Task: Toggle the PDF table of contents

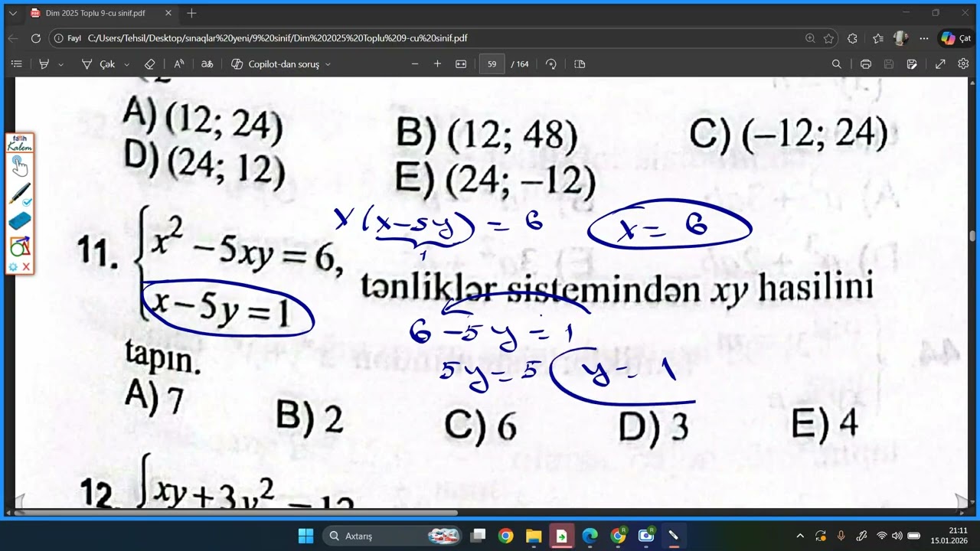Action: [x=17, y=64]
